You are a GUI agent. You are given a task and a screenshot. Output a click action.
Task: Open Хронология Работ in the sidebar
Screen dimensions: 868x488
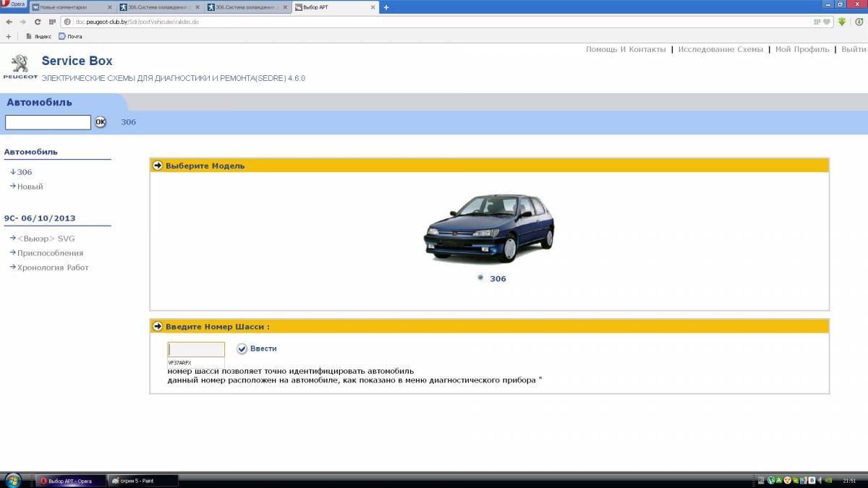53,267
